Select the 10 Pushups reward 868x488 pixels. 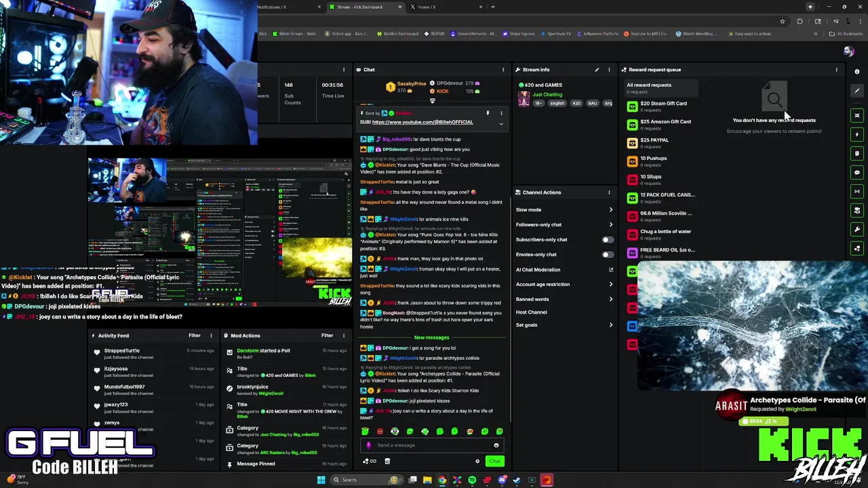[x=661, y=161]
